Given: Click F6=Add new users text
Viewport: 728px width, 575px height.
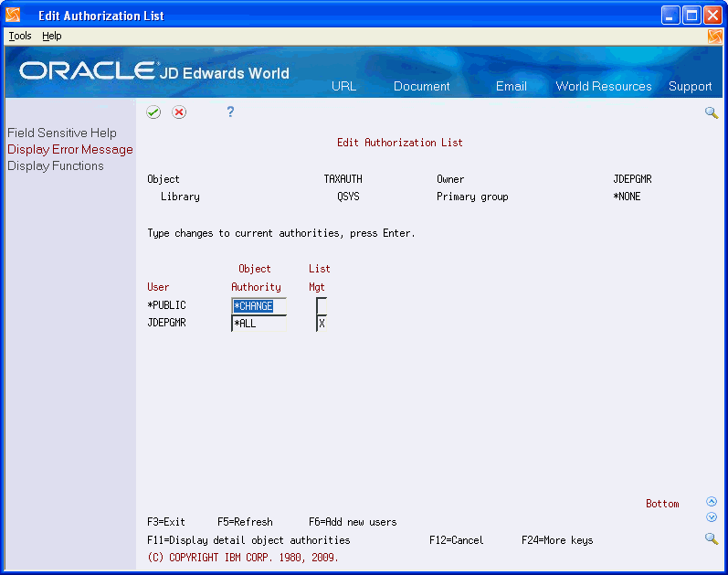Looking at the screenshot, I should point(353,522).
